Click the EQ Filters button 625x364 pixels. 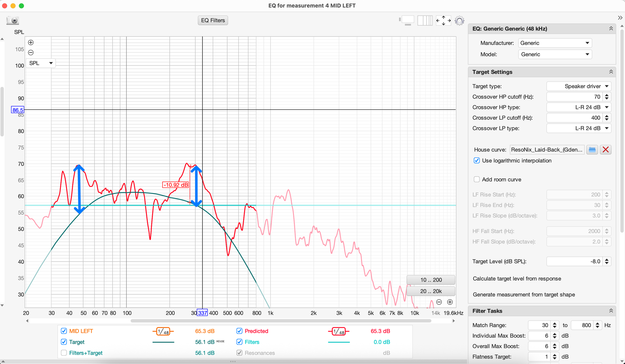(213, 20)
